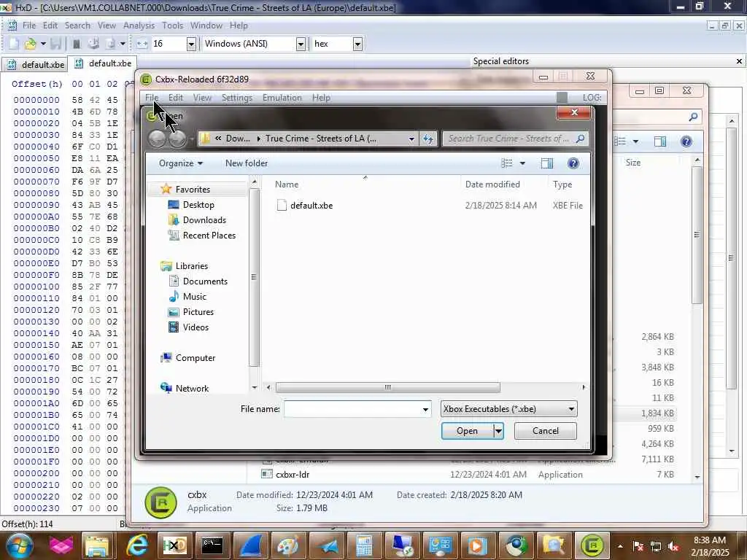
Task: Open the Analysis menu in HxD
Action: [x=139, y=26]
